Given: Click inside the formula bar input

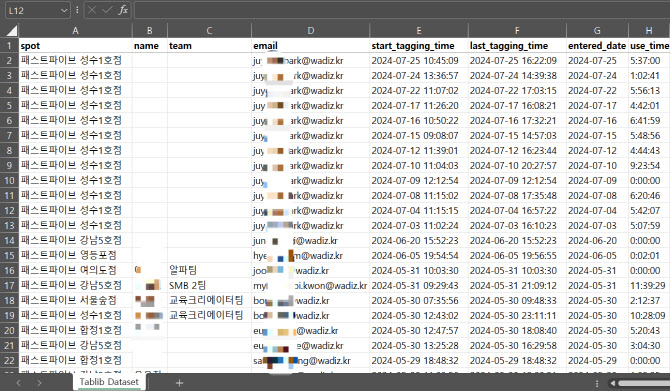Looking at the screenshot, I should tap(402, 10).
